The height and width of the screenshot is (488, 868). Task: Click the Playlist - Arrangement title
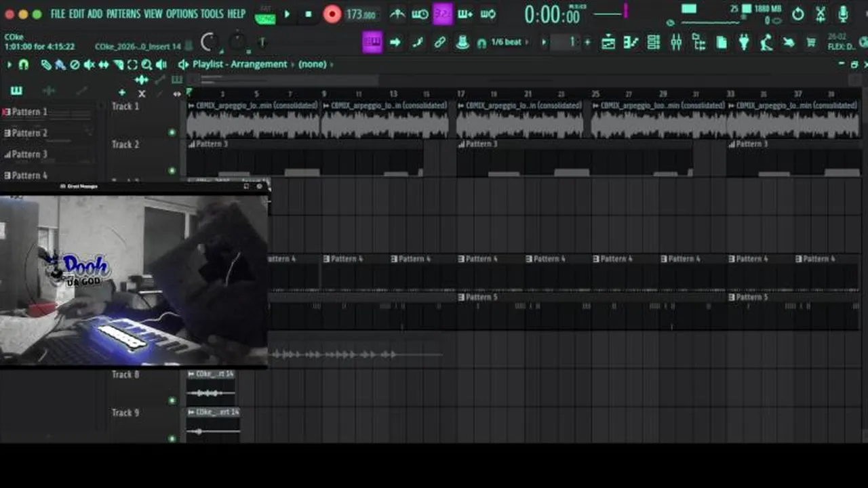pyautogui.click(x=240, y=64)
